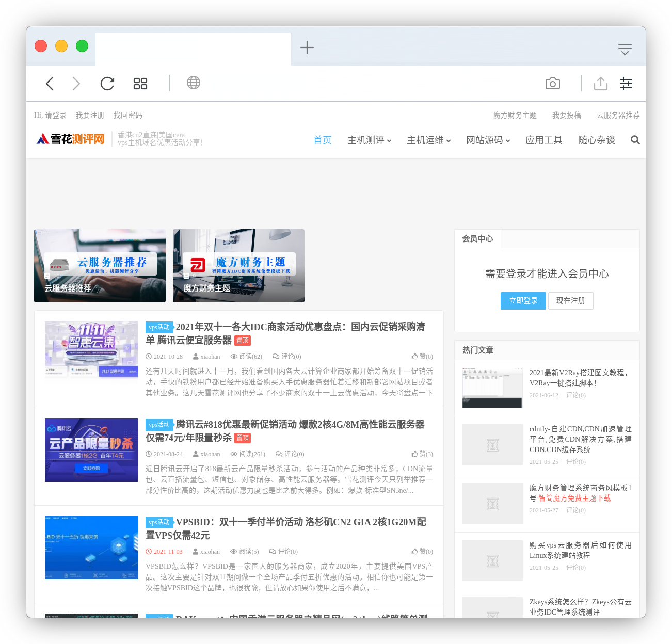Like the 腾讯云#818 article 赞(3)
The width and height of the screenshot is (672, 644).
422,454
